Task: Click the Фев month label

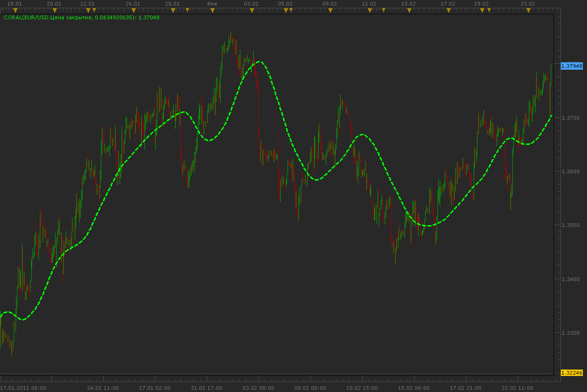Action: (x=212, y=4)
